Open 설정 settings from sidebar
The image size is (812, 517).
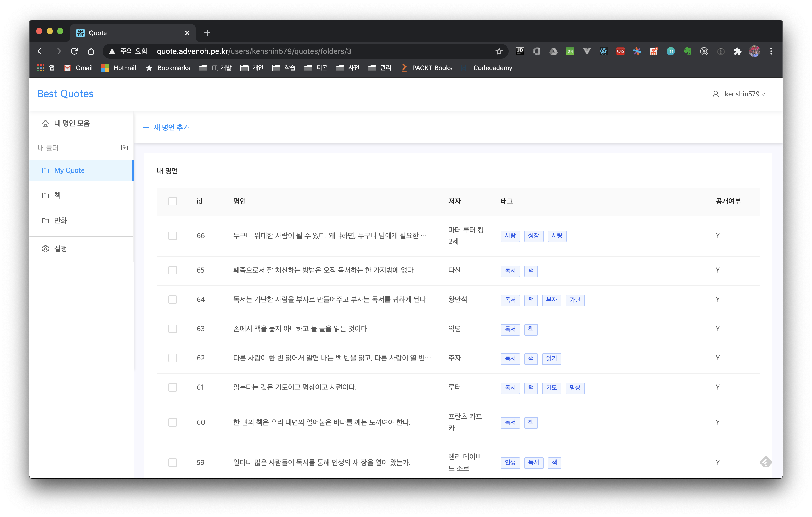61,249
